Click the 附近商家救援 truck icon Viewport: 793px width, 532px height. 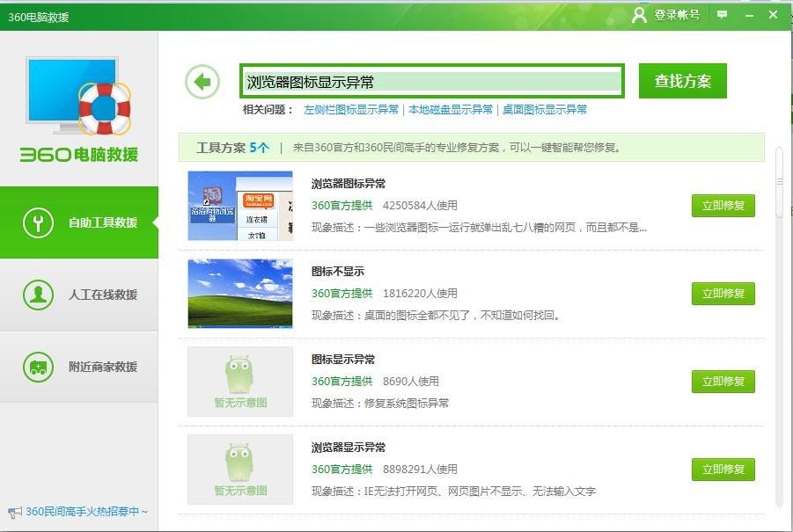[x=36, y=367]
